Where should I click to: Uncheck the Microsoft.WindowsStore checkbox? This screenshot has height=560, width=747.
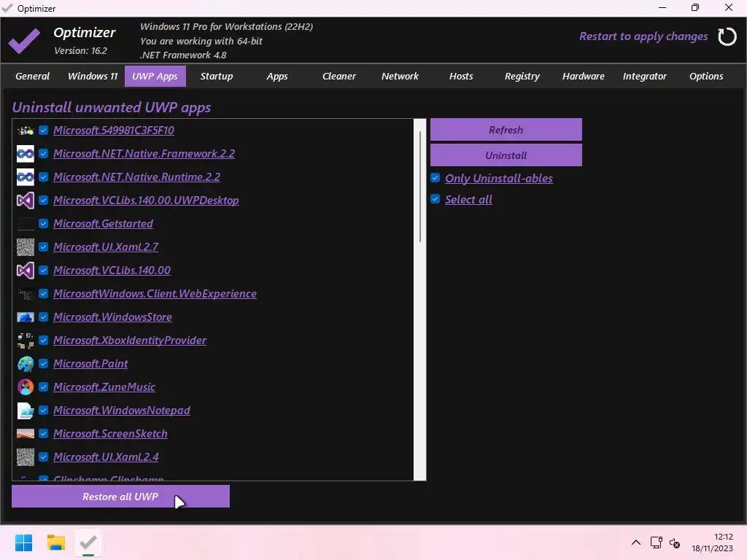43,317
